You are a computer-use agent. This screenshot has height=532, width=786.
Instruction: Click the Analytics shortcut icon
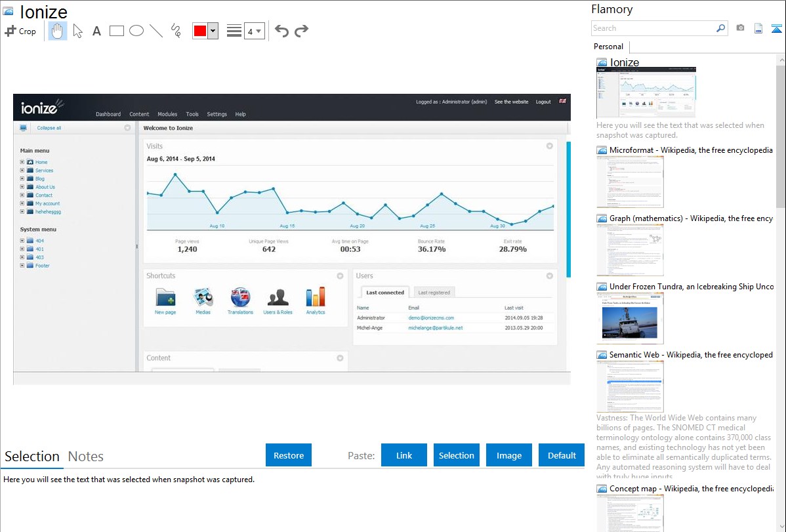[x=316, y=298]
